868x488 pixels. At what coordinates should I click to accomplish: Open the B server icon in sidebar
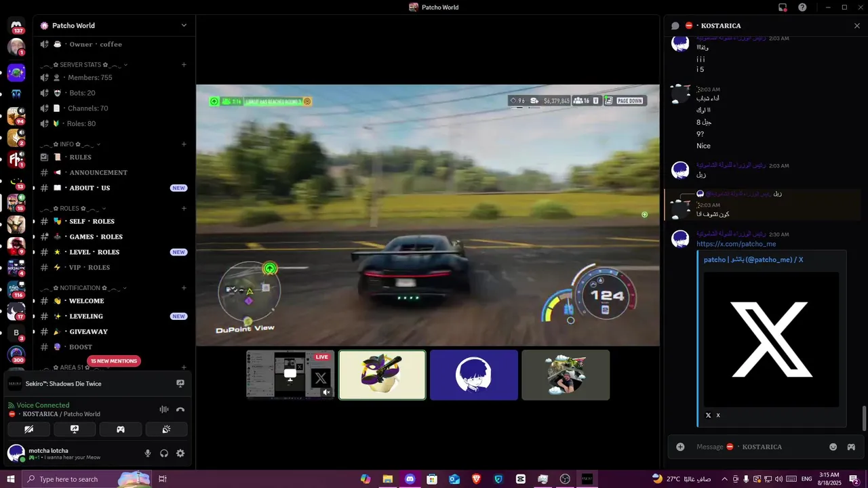(16, 332)
